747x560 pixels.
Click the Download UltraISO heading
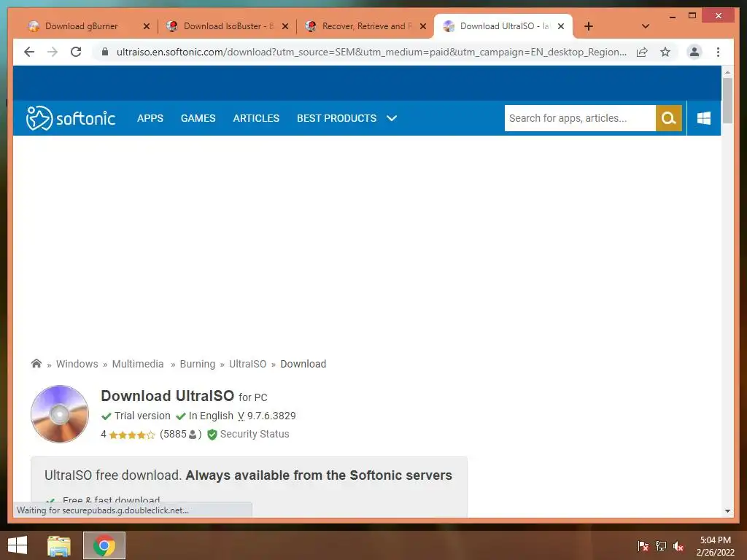(x=167, y=396)
